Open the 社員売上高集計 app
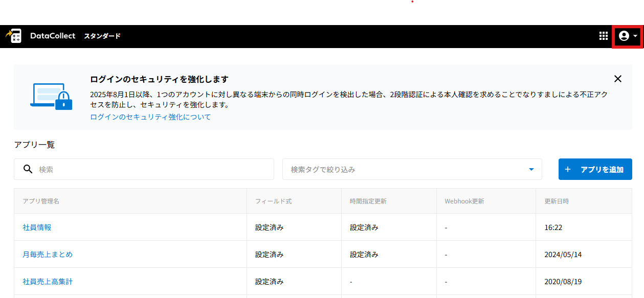 click(48, 282)
